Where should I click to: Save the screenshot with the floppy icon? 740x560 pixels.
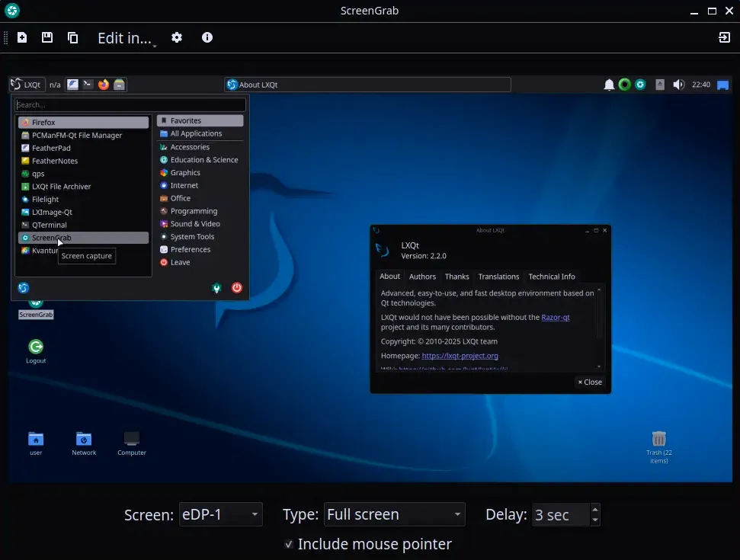point(47,37)
